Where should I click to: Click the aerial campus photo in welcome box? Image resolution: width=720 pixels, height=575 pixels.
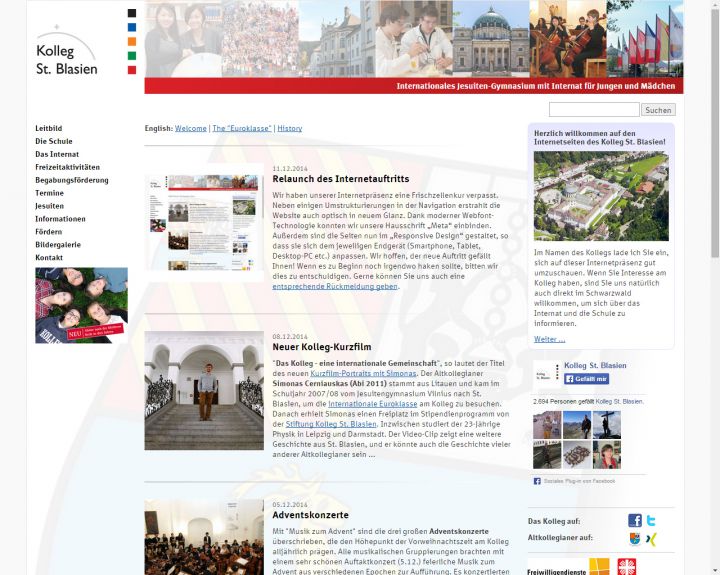pos(600,196)
